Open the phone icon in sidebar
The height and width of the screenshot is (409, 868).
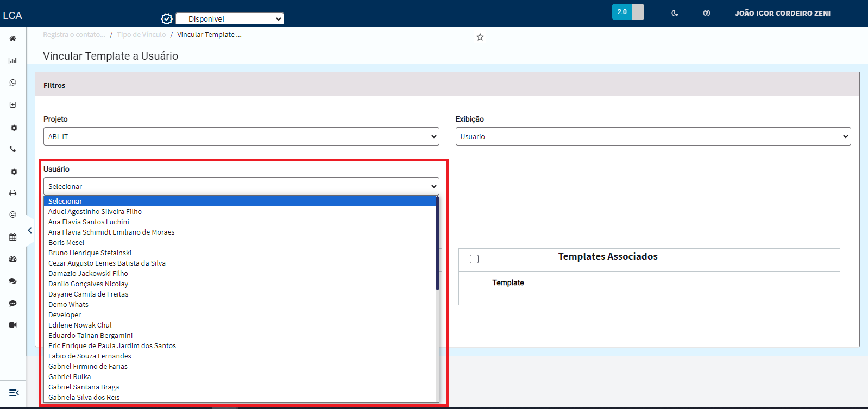point(12,149)
